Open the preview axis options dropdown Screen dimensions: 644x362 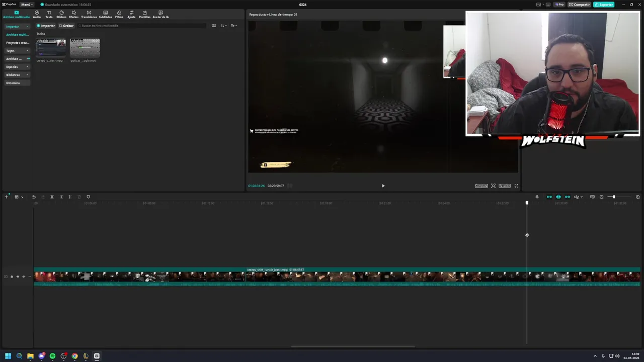579,197
